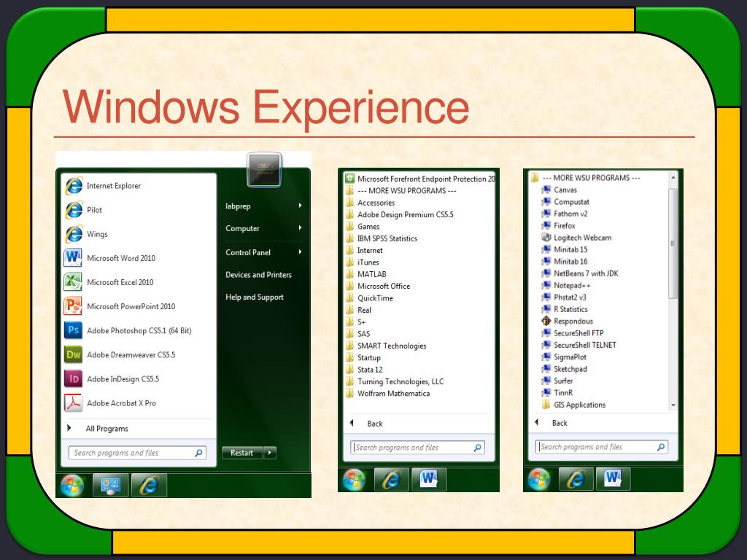Launch Microsoft Excel 2010
The image size is (747, 560).
pyautogui.click(x=109, y=282)
